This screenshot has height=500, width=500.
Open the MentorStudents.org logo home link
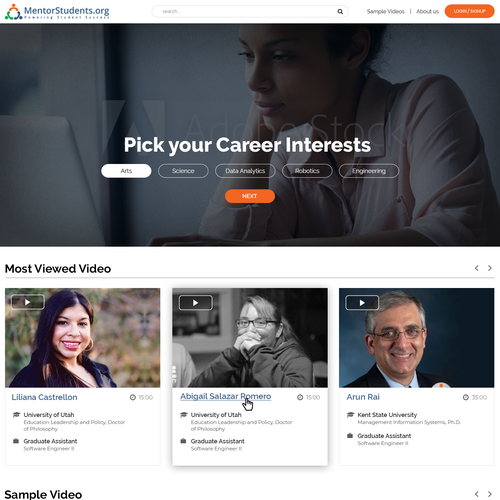tap(57, 12)
